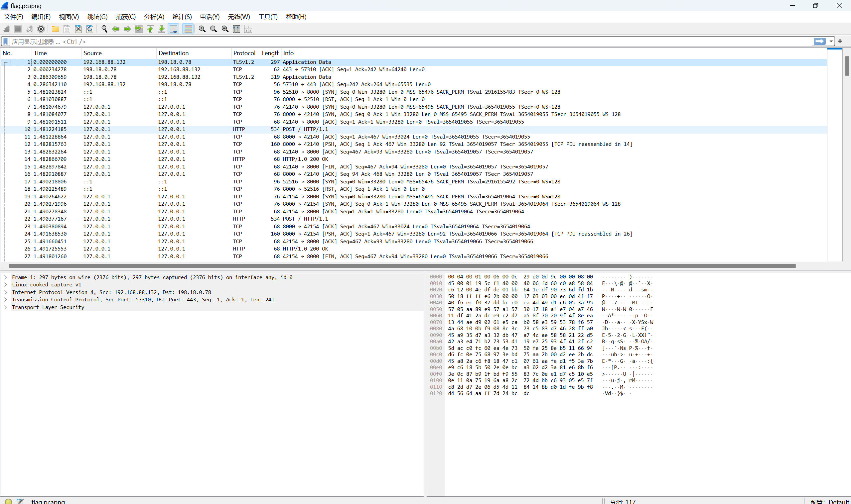Click the packet minimap intelligent scrollbar
This screenshot has height=504, width=851.
[x=835, y=155]
